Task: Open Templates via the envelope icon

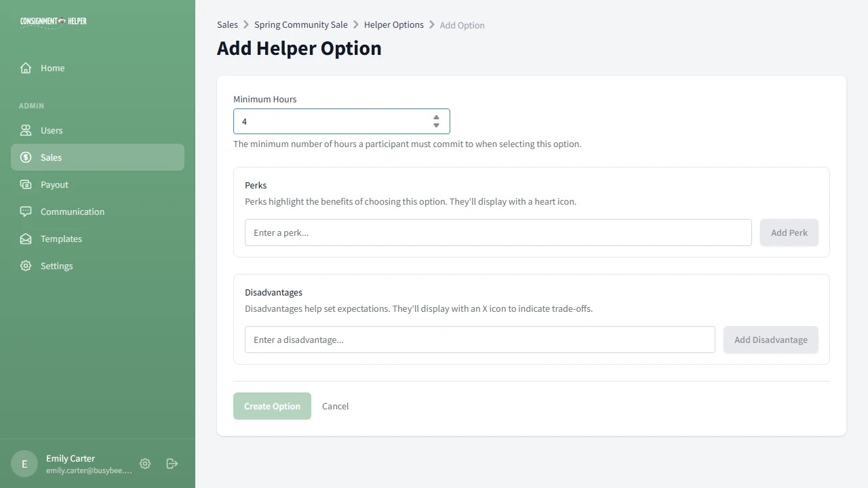Action: click(x=25, y=239)
